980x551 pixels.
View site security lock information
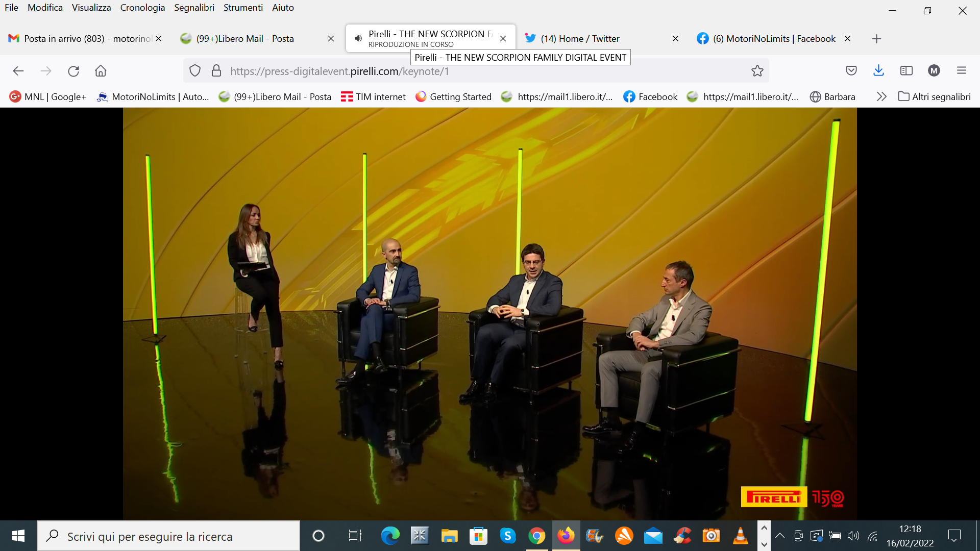pyautogui.click(x=216, y=71)
